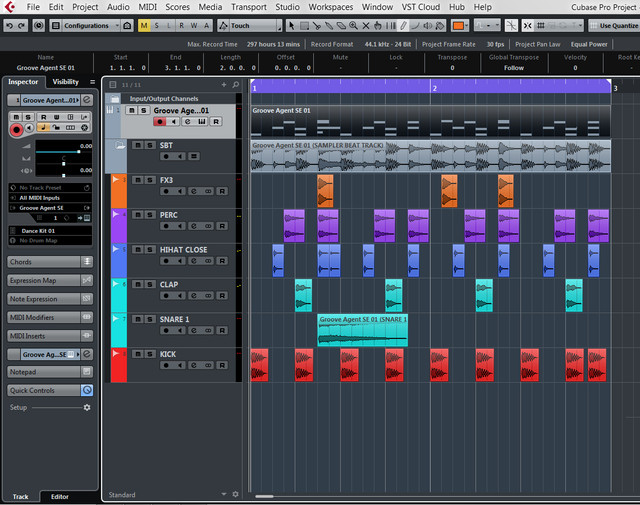Select the Line tool
This screenshot has height=505, width=640.
click(x=415, y=26)
